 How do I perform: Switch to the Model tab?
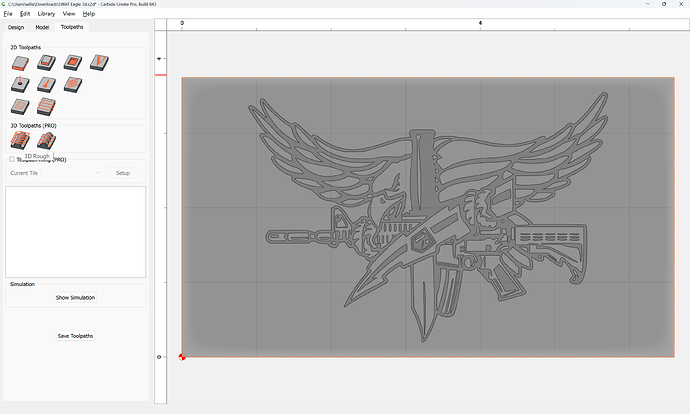[42, 27]
